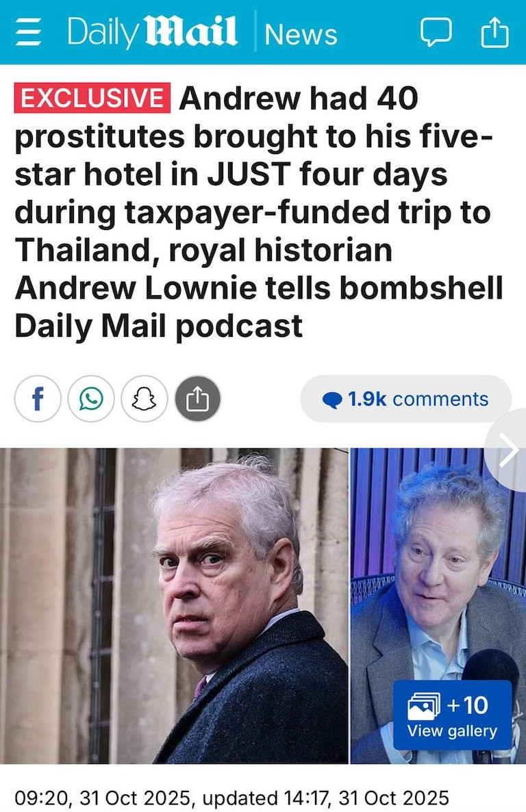
Task: Tap the +10 photo count
Action: pos(467,705)
